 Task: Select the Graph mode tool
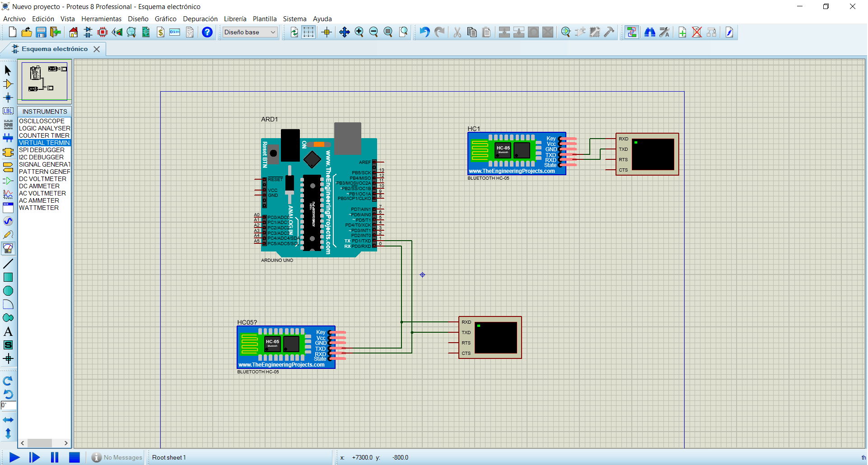(8, 194)
